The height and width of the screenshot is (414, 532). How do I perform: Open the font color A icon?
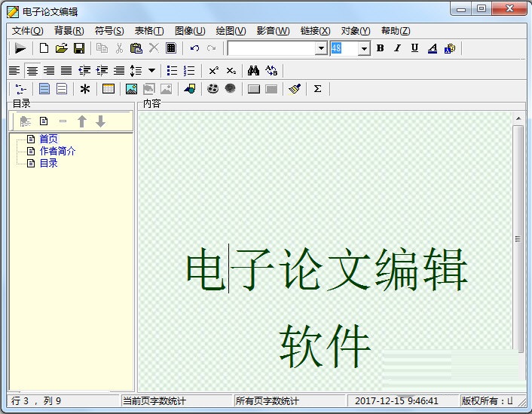(x=433, y=48)
